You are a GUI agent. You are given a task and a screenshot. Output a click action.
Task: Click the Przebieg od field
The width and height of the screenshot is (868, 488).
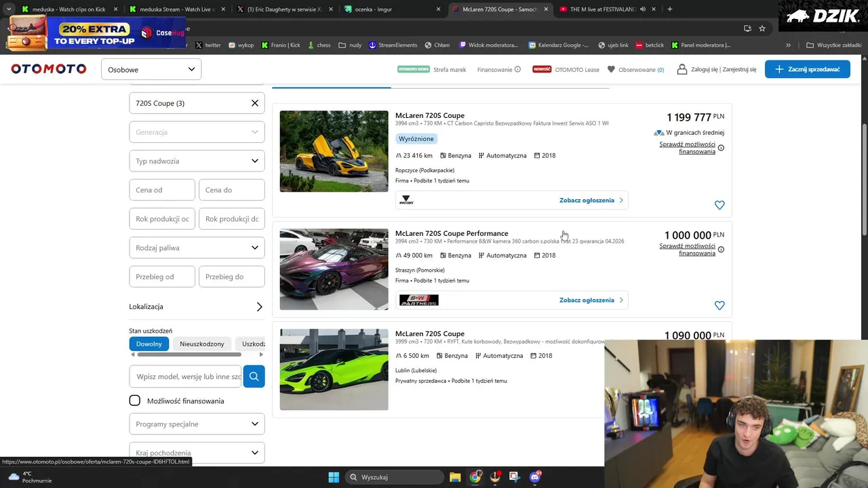[x=162, y=277]
